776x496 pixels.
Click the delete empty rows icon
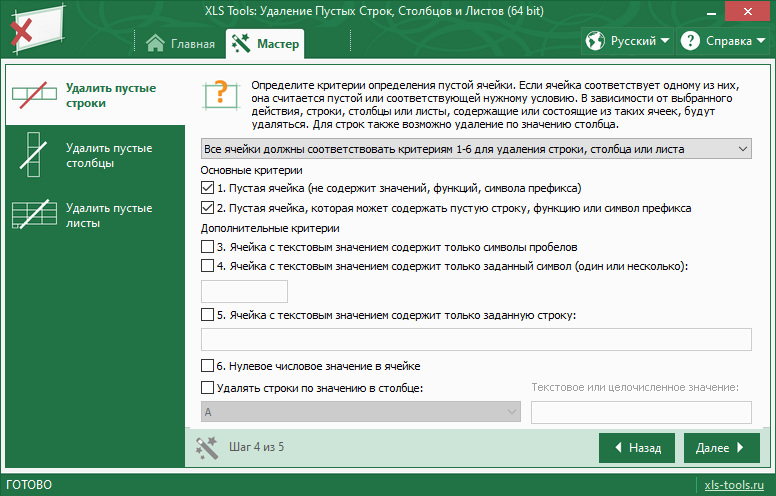pos(35,95)
